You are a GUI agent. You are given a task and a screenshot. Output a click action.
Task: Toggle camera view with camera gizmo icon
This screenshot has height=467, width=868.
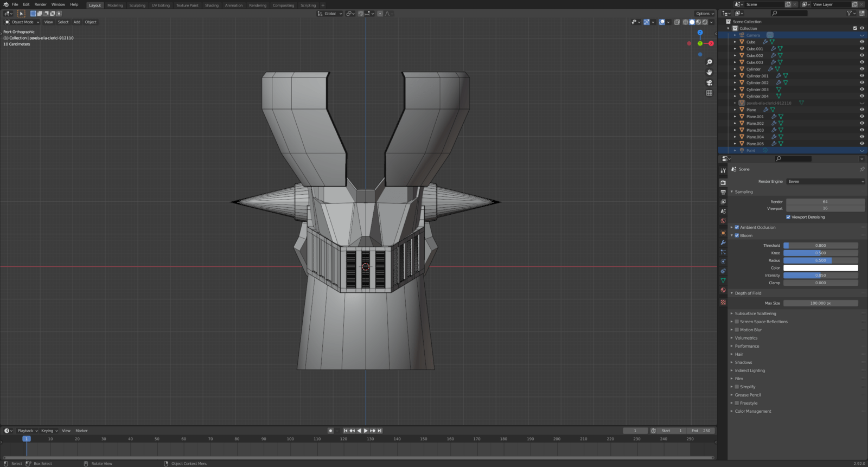pos(709,83)
